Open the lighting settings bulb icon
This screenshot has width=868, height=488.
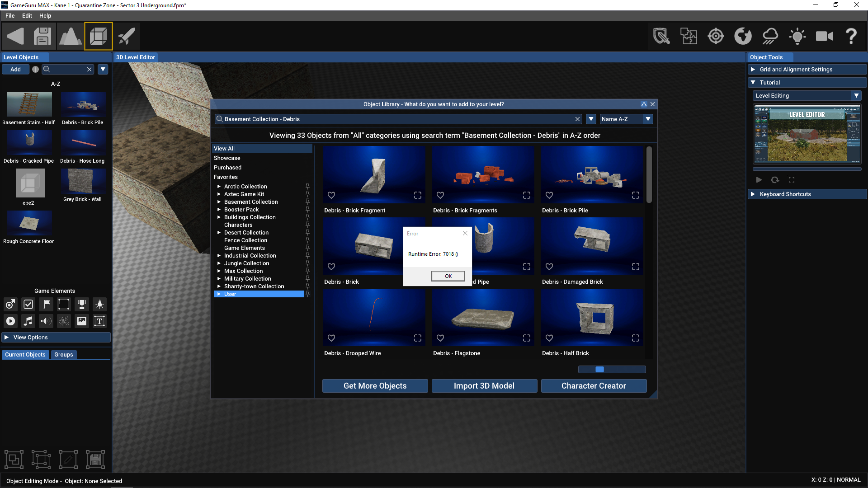click(x=797, y=36)
